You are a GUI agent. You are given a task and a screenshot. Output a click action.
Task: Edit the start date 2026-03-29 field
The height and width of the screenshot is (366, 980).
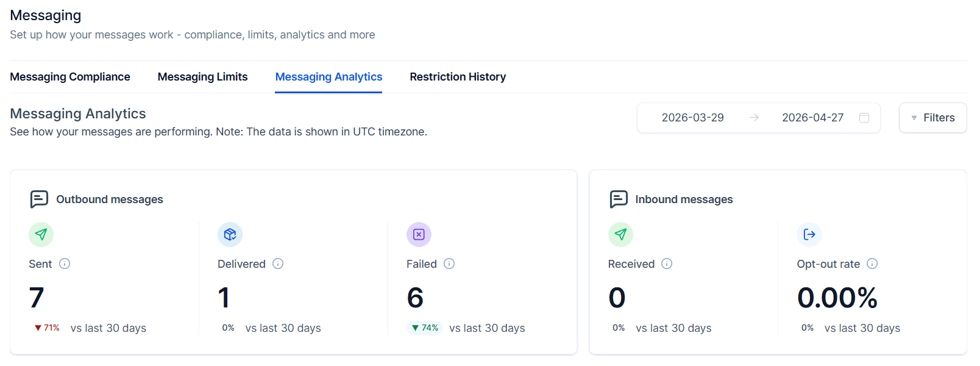click(x=692, y=118)
